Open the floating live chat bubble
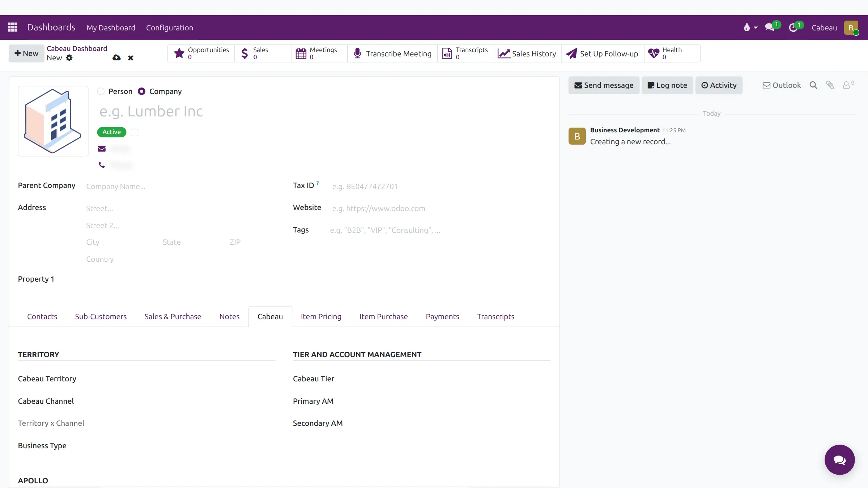868x488 pixels. [x=839, y=459]
